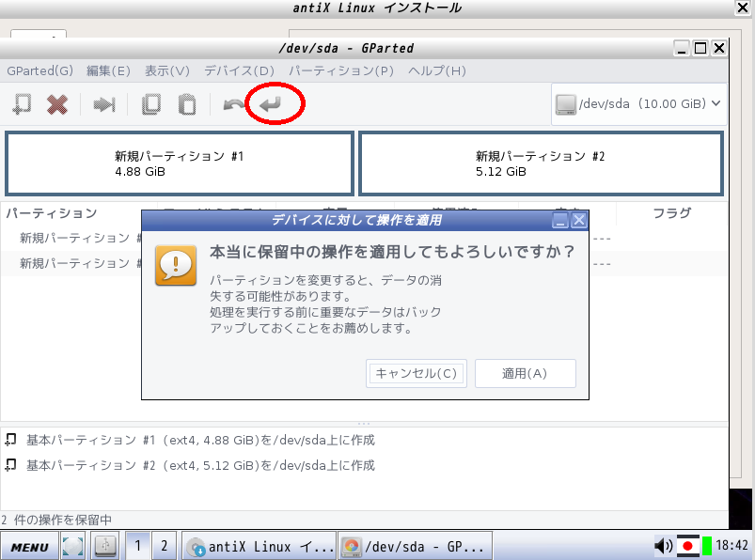Viewport: 755px width, 560px height.
Task: Open the /dev/sda device dropdown
Action: (x=638, y=104)
